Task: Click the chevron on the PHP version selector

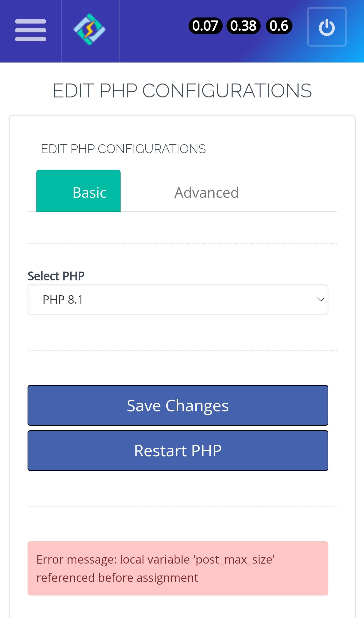Action: pyautogui.click(x=321, y=300)
